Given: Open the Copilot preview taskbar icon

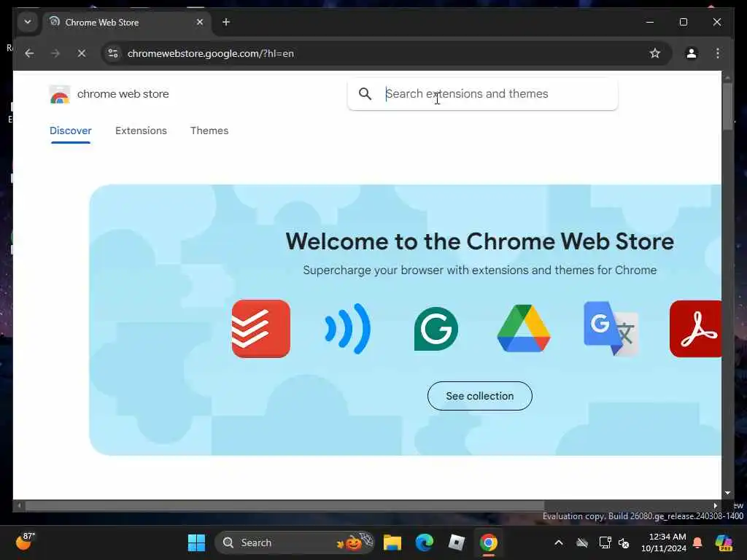Looking at the screenshot, I should click(x=724, y=542).
